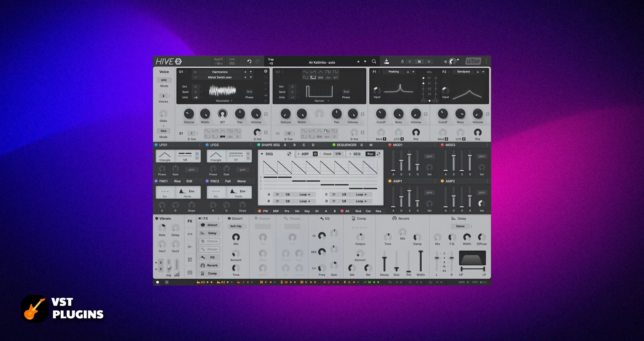644x341 pixels.
Task: Click the undo arrow icon
Action: click(249, 62)
